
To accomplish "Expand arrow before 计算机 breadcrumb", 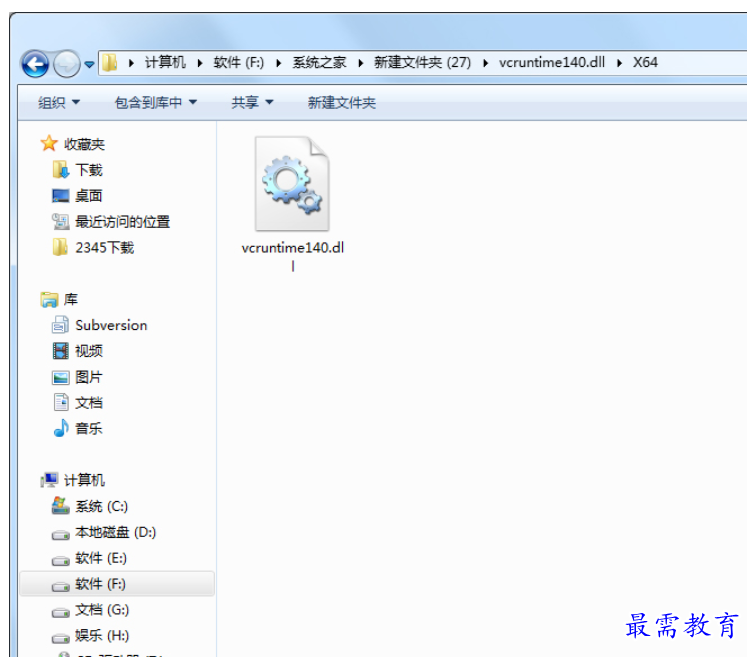I will [x=131, y=63].
